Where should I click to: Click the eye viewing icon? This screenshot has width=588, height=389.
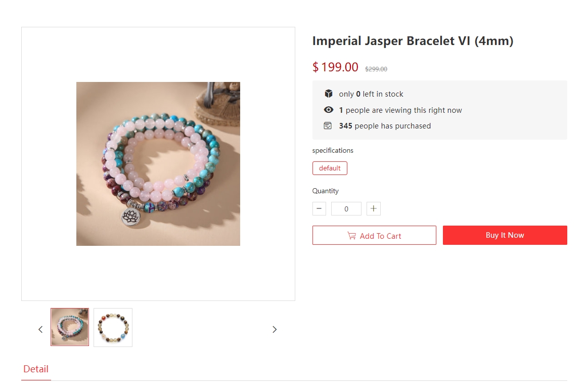pyautogui.click(x=329, y=110)
